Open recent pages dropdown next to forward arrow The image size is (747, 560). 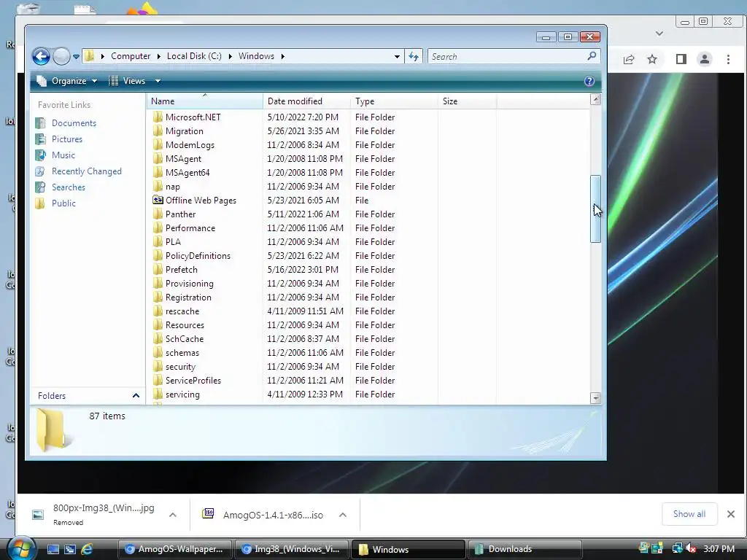(76, 57)
